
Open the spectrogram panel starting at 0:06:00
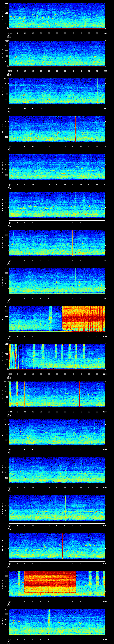click(x=57, y=205)
